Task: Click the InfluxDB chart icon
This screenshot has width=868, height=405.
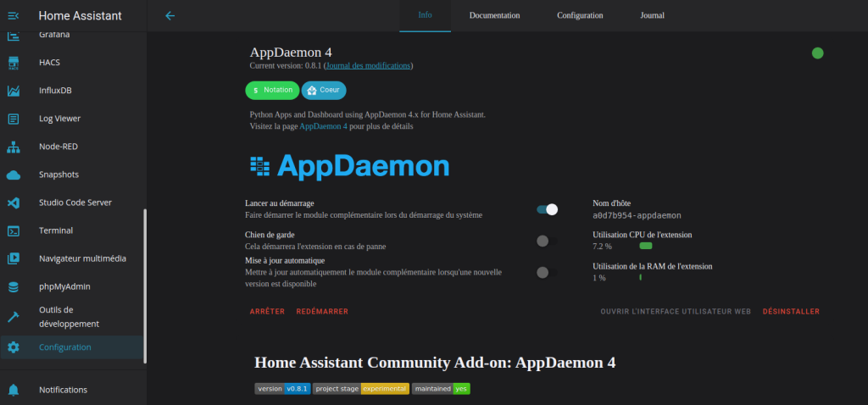Action: pos(14,91)
